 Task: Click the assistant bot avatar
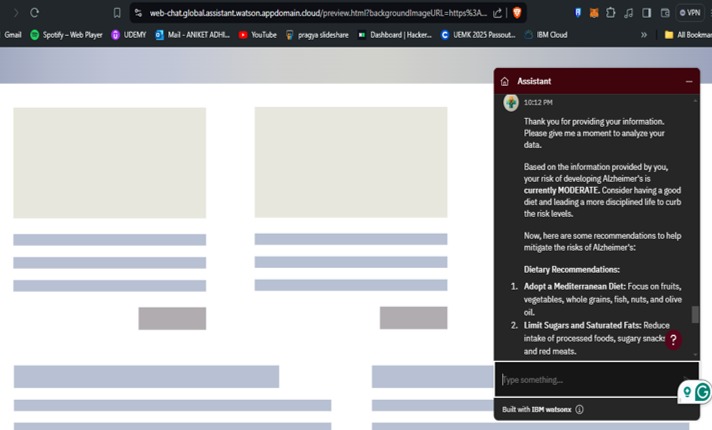click(x=511, y=103)
